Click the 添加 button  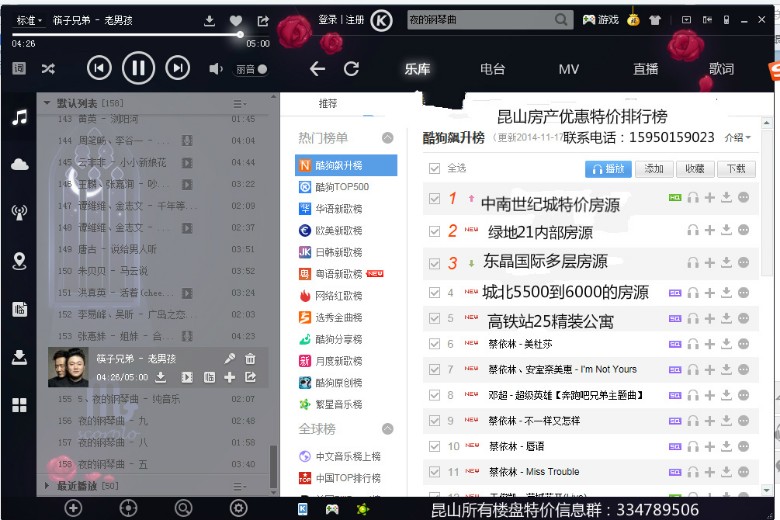[654, 169]
